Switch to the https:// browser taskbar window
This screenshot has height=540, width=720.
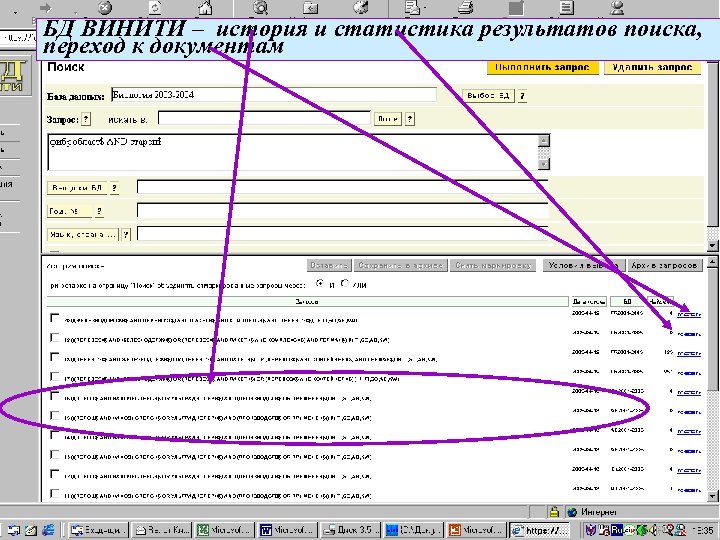click(x=539, y=530)
